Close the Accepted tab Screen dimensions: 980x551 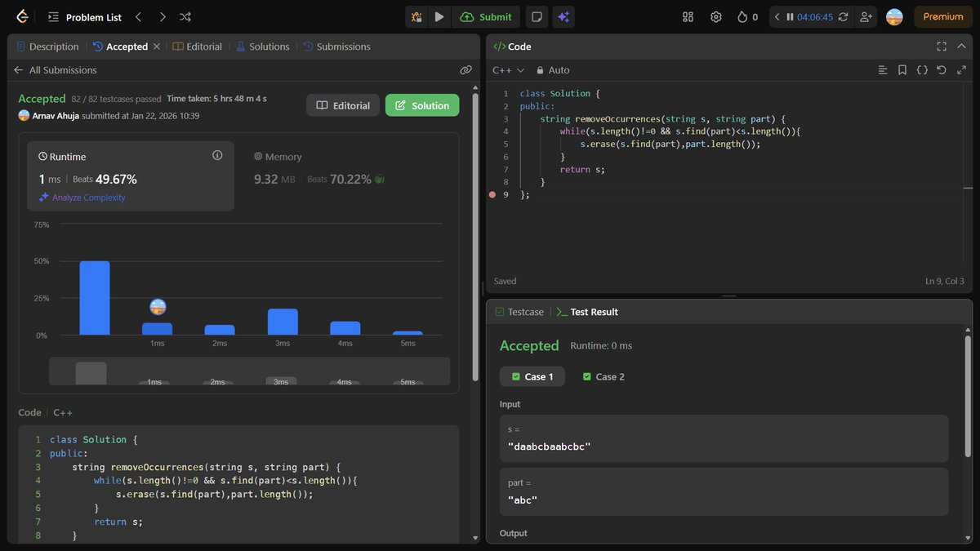(x=157, y=47)
